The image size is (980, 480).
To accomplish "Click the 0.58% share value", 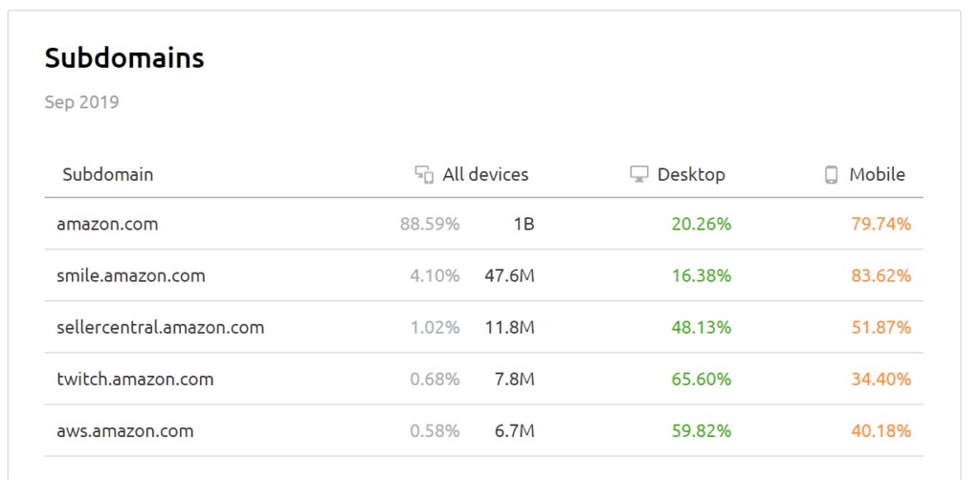I will tap(435, 430).
